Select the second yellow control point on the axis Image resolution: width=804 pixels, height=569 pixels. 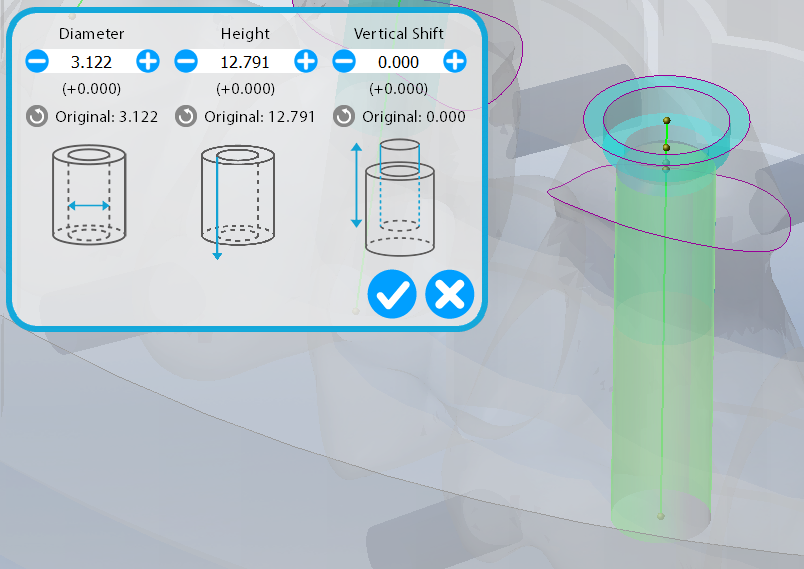[x=666, y=148]
